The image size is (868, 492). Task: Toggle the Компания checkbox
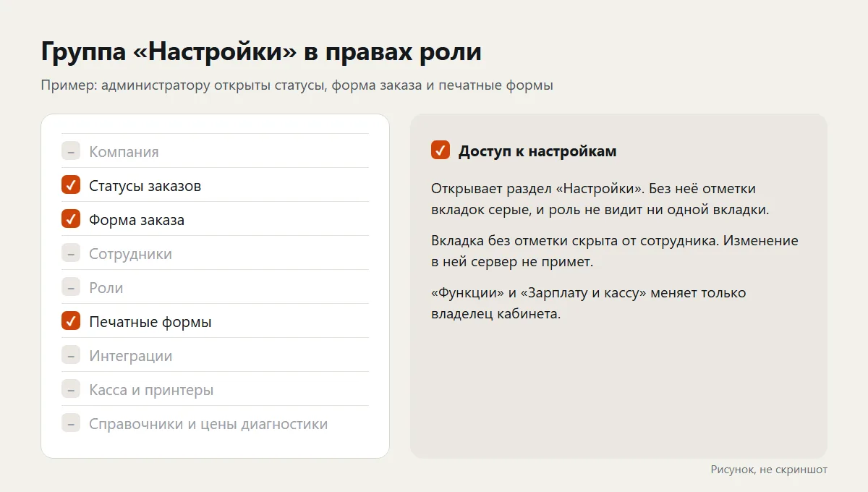70,151
